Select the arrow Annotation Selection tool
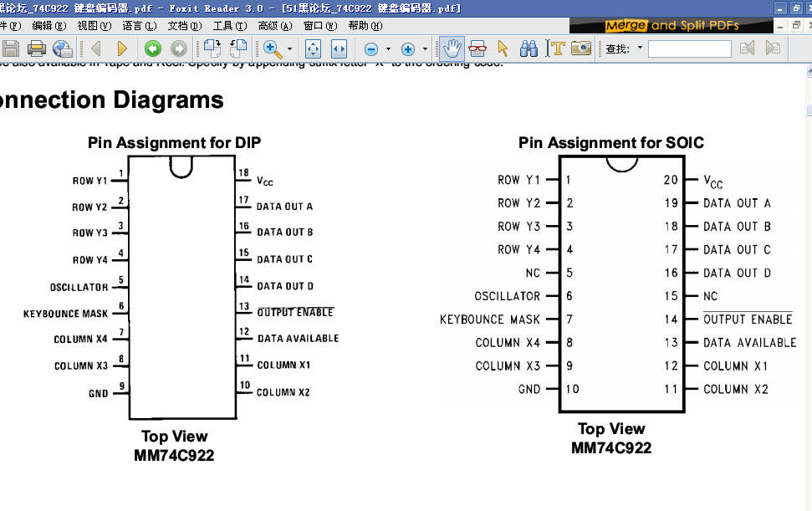812x511 pixels. coord(503,49)
